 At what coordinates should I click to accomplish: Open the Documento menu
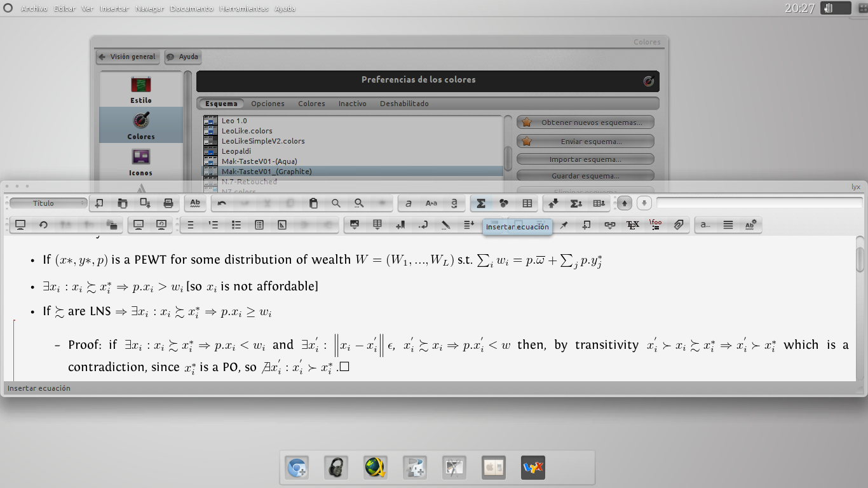click(x=192, y=9)
